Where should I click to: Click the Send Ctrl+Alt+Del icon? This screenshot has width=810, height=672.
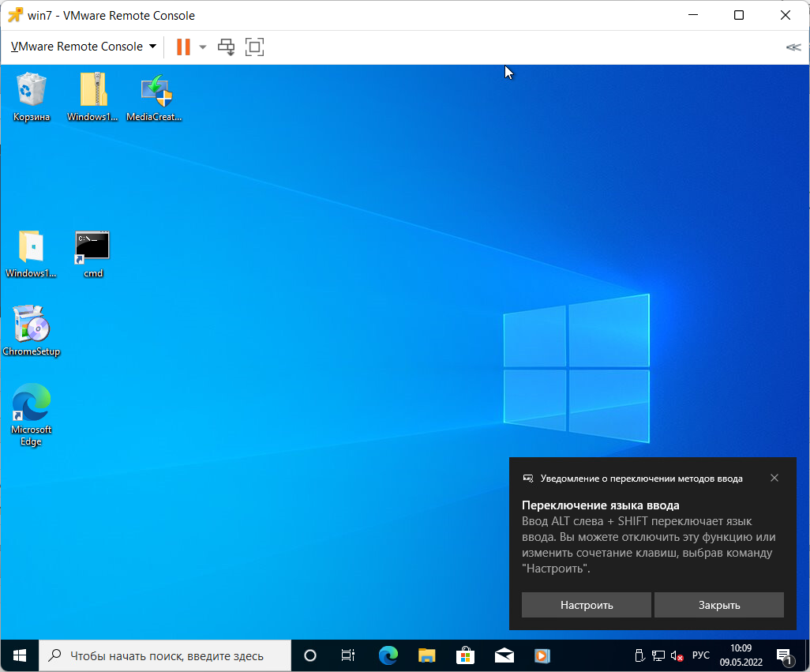click(x=227, y=47)
